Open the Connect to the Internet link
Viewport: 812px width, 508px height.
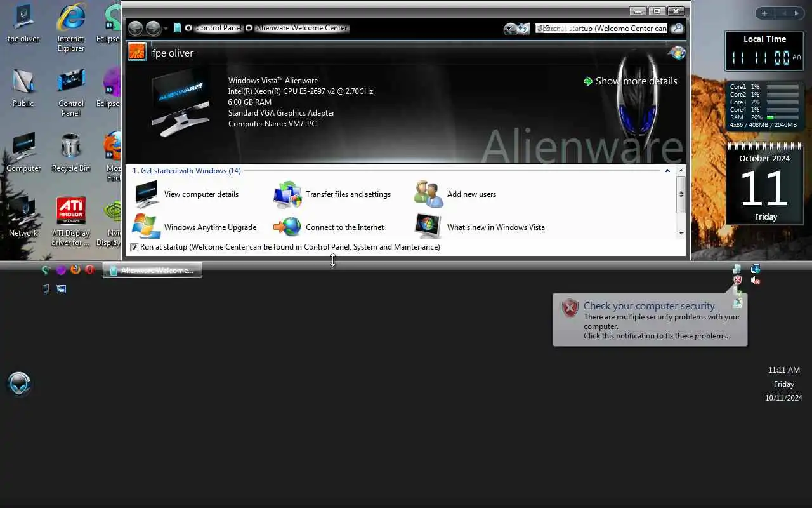[x=344, y=227]
